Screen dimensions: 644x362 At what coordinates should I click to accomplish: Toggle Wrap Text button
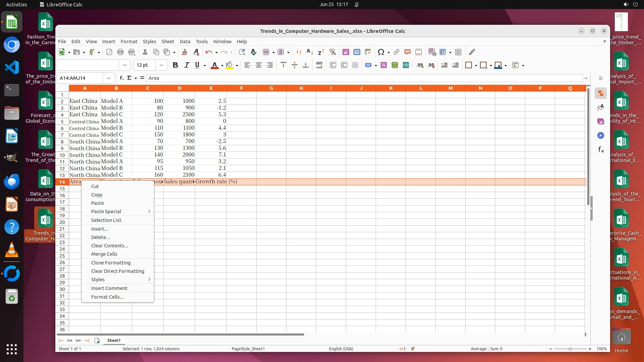pyautogui.click(x=319, y=65)
